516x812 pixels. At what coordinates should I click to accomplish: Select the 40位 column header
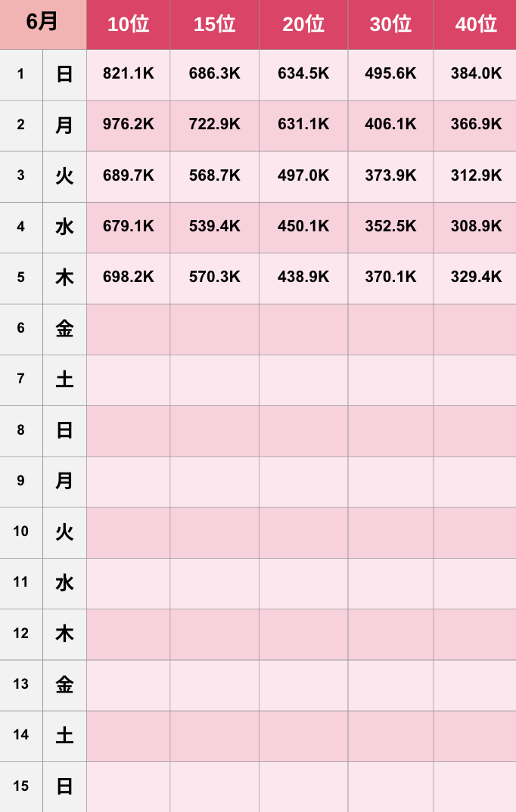pyautogui.click(x=475, y=24)
